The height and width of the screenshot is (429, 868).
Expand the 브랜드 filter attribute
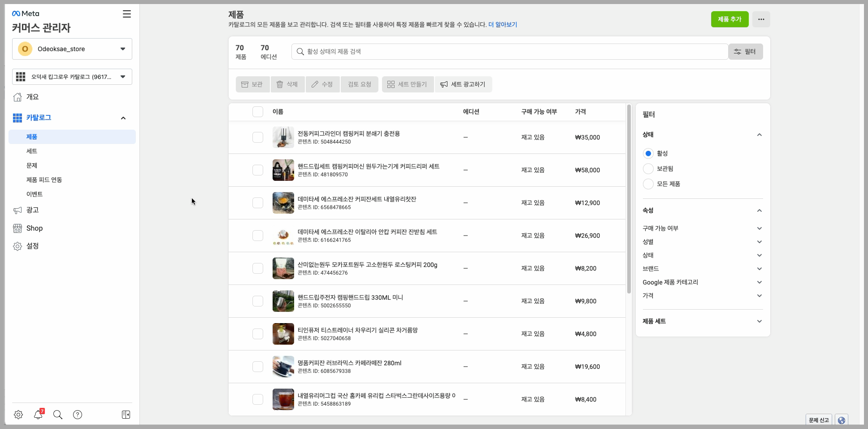[702, 269]
